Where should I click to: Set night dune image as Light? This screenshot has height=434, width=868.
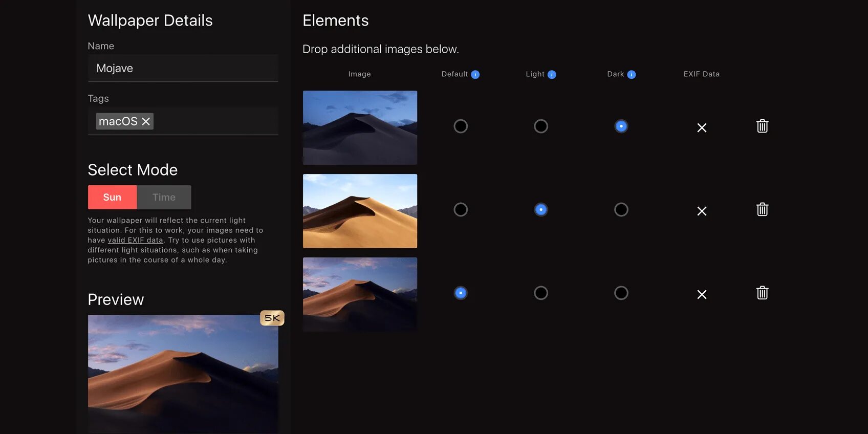click(541, 126)
